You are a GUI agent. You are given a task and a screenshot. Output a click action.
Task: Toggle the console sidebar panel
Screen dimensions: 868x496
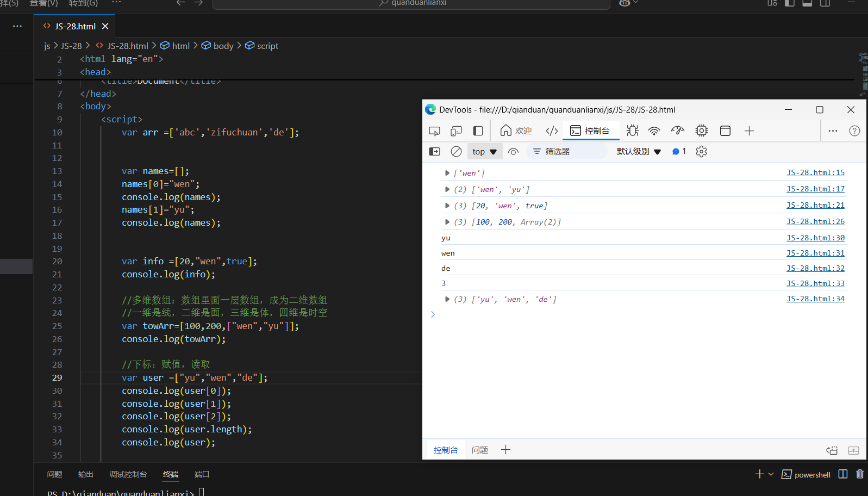click(434, 152)
